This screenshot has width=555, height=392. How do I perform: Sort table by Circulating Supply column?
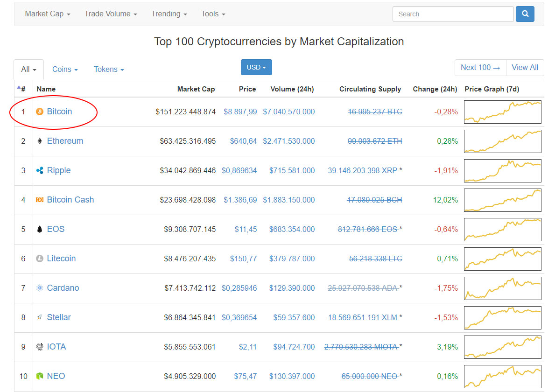tap(370, 89)
